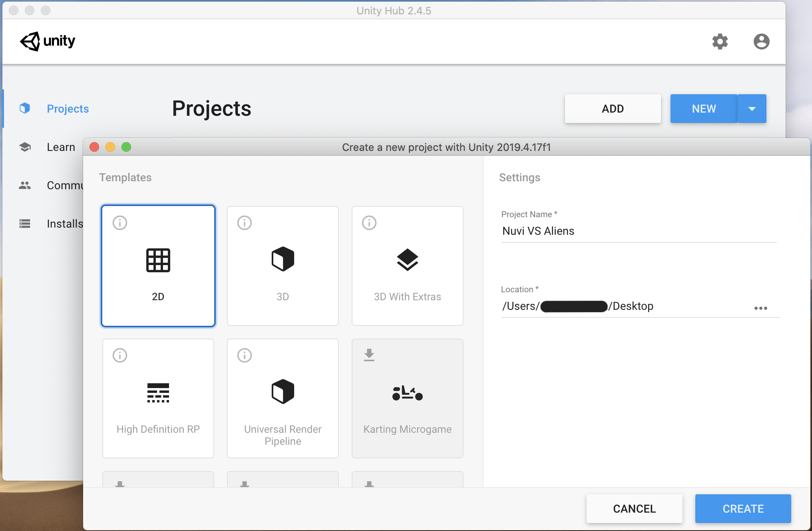
Task: Open Unity Hub settings gear
Action: coord(720,42)
